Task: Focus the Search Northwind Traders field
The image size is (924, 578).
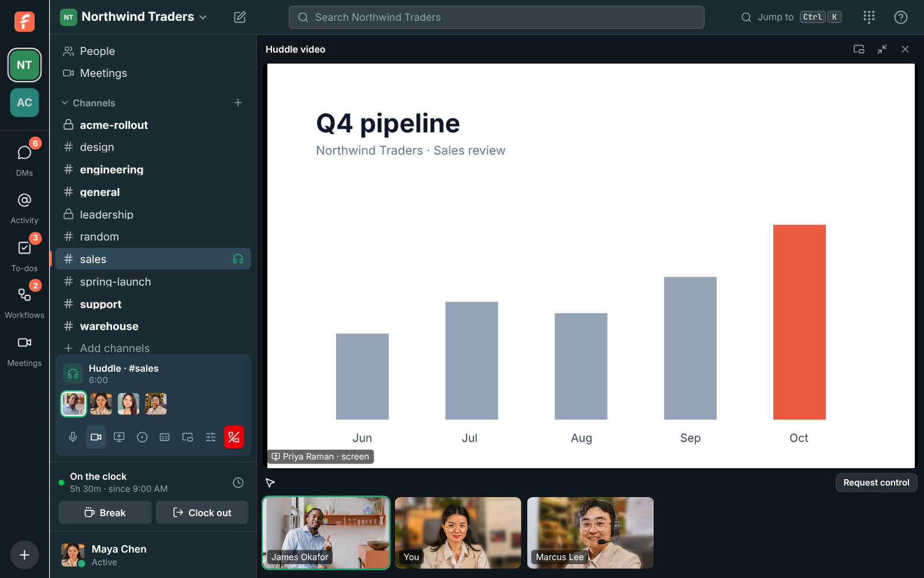Action: click(x=496, y=17)
